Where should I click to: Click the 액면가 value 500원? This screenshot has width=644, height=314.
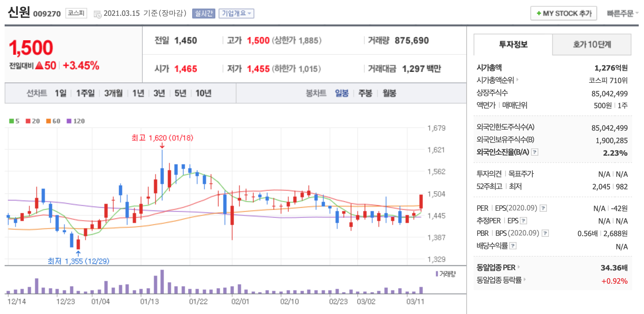pos(603,106)
